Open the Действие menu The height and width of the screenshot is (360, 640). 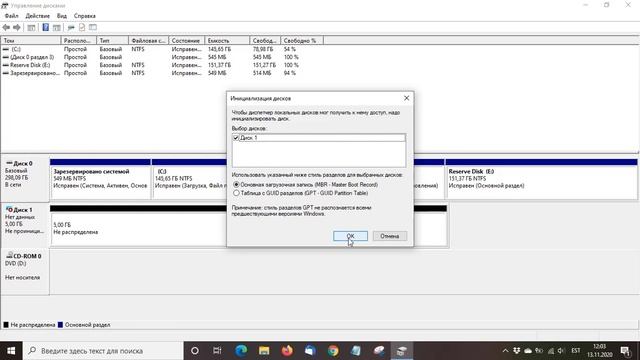pyautogui.click(x=38, y=16)
